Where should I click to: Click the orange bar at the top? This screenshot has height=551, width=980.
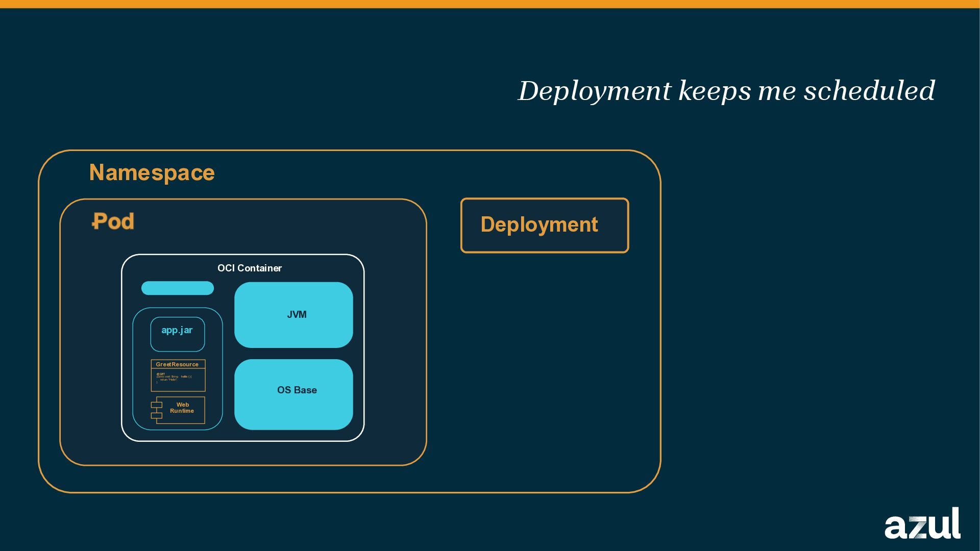(490, 4)
